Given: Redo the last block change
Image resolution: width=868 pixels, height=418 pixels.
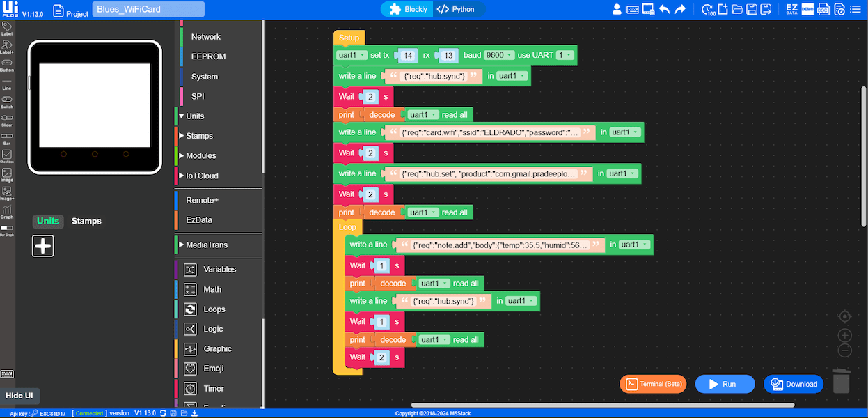Looking at the screenshot, I should [x=680, y=10].
